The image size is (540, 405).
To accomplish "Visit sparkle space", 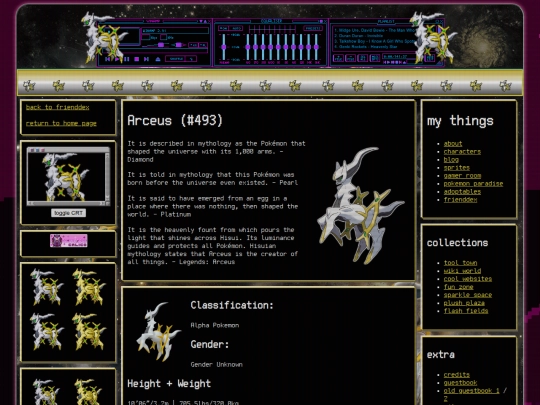I will [468, 295].
